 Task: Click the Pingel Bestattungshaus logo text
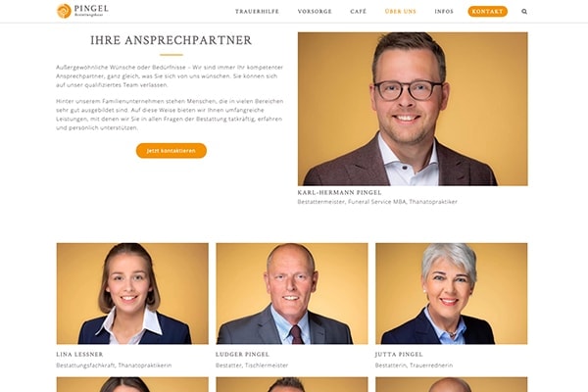click(x=91, y=11)
